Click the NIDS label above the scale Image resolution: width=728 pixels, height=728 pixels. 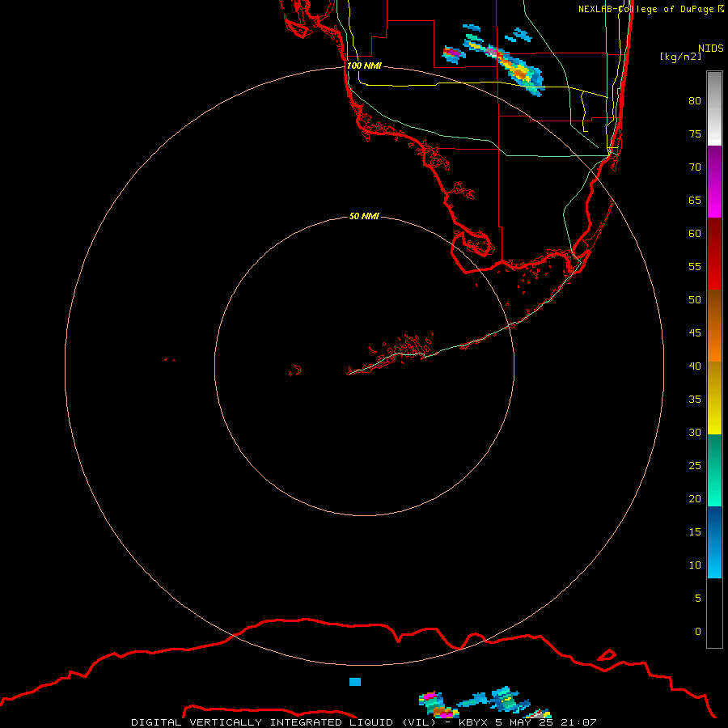click(710, 48)
